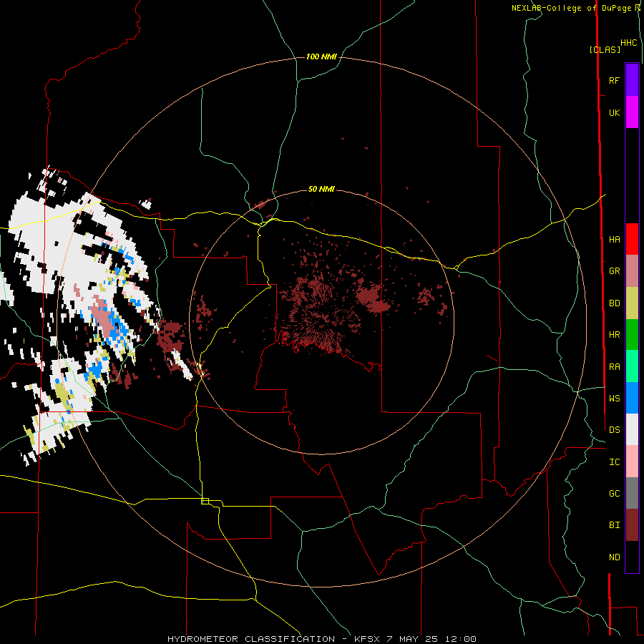
Task: Click the BD legend label
Action: pyautogui.click(x=615, y=303)
